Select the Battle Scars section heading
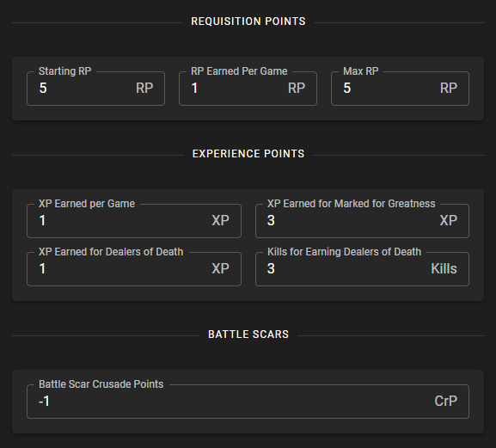496x448 pixels. (x=248, y=334)
